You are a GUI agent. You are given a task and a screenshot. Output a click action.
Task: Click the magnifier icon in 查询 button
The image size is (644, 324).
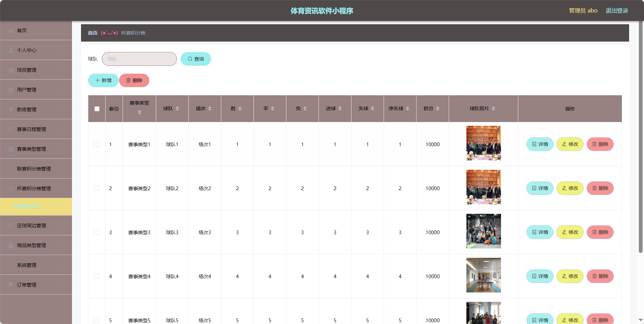[x=190, y=59]
